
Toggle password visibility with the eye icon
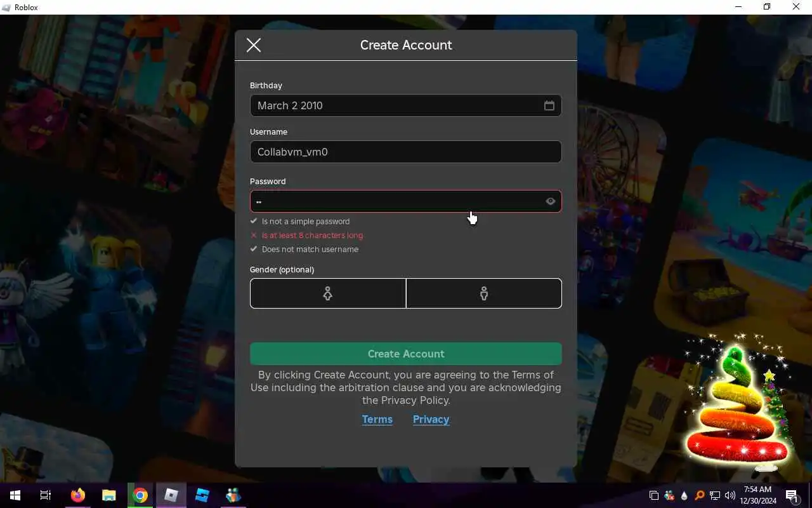pos(551,201)
